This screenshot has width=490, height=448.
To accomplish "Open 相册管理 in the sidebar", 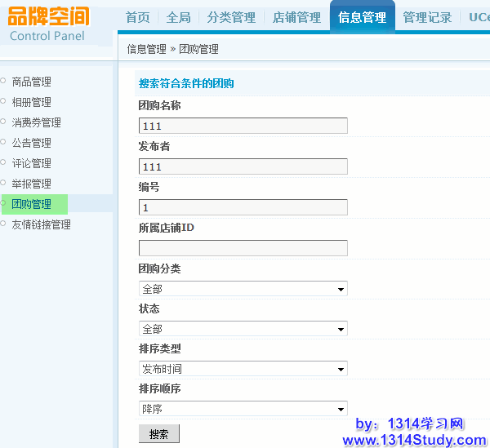I will [31, 102].
